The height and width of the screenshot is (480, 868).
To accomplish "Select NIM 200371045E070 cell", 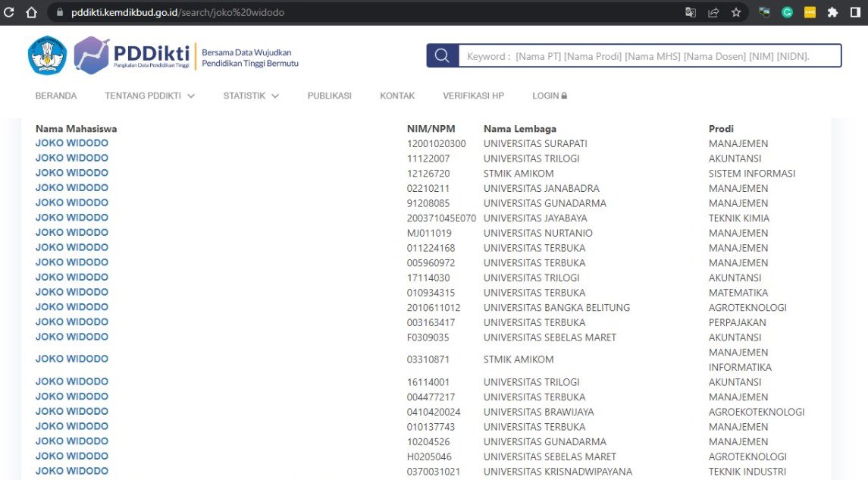I will [441, 218].
